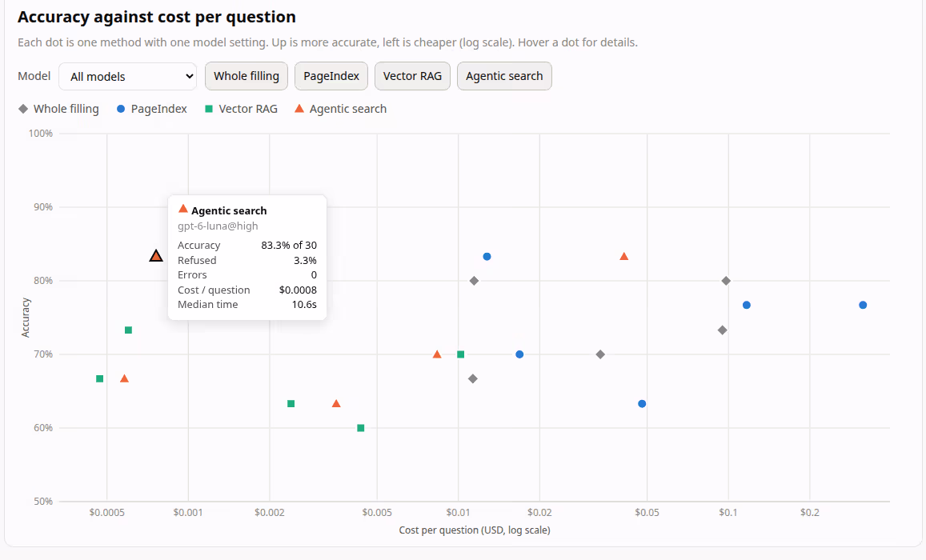Viewport: 926px width, 560px height.
Task: Click the green square Vector RAG legend marker
Action: pyautogui.click(x=208, y=109)
